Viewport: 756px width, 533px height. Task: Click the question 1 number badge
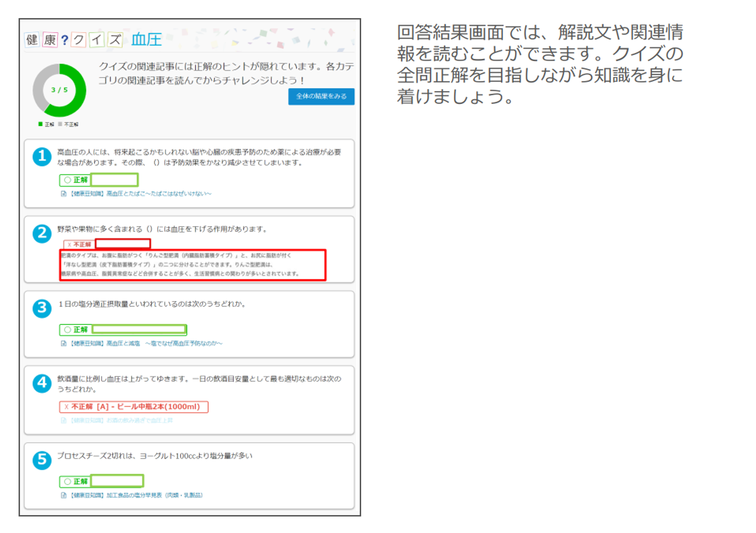point(42,156)
